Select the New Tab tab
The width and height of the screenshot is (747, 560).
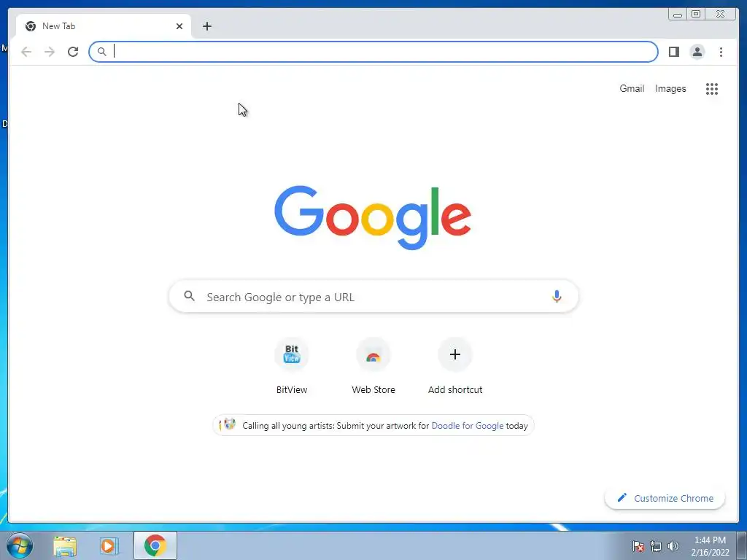click(104, 26)
